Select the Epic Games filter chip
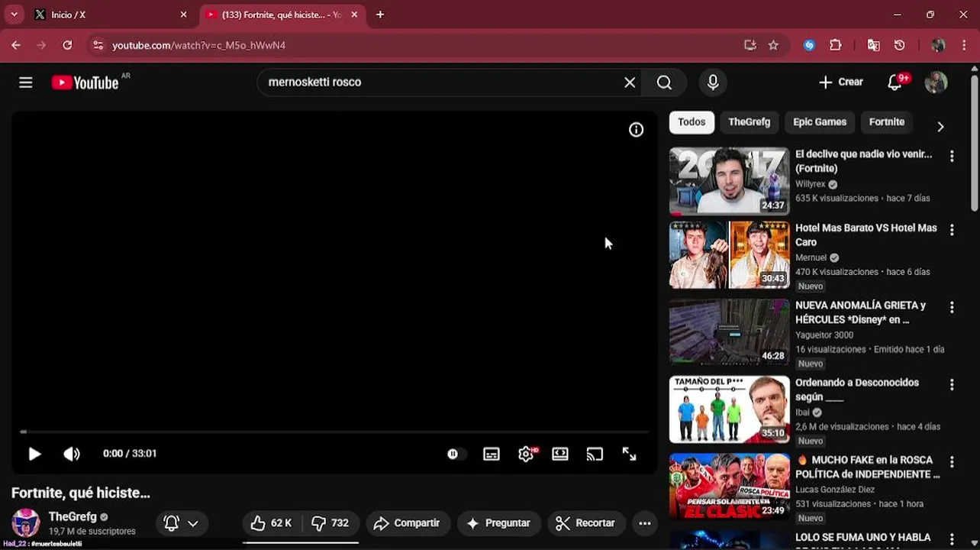 820,122
